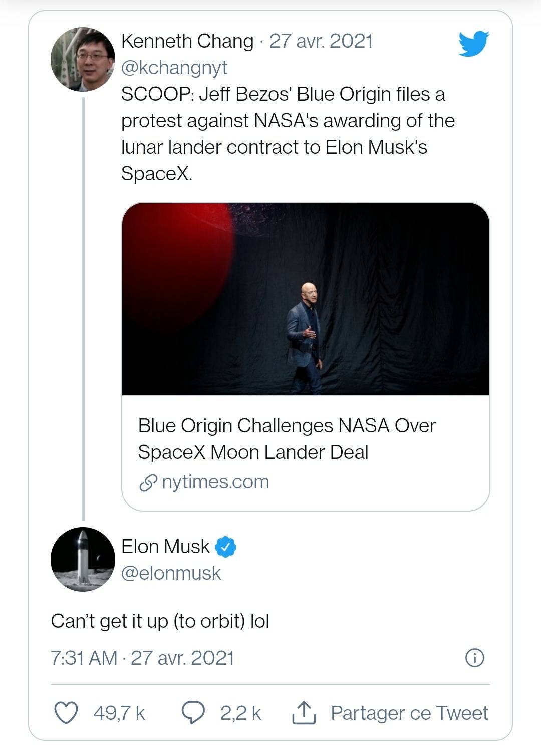Click Elon Musk's verified badge

tap(226, 547)
